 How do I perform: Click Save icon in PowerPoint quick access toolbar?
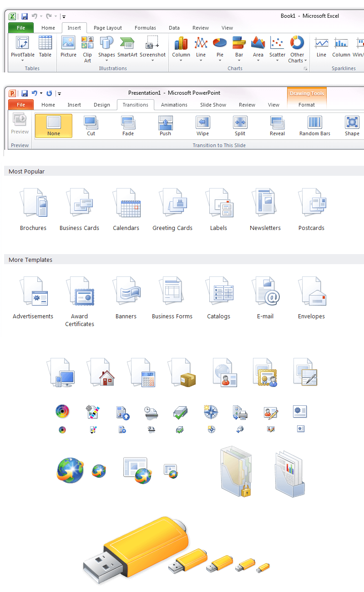click(25, 93)
